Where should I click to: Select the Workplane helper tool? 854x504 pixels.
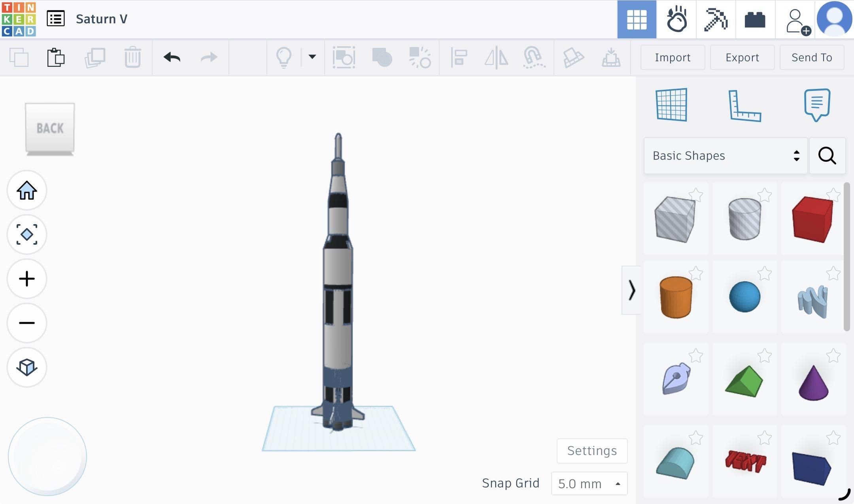pyautogui.click(x=672, y=105)
